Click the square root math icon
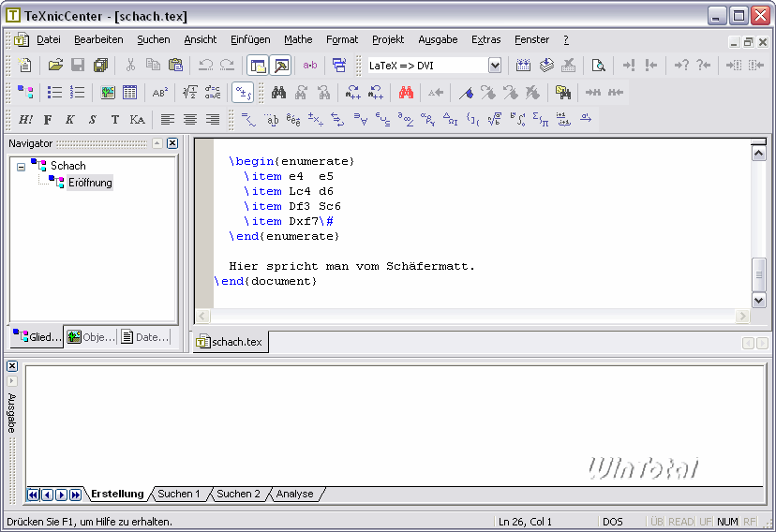Image resolution: width=776 pixels, height=532 pixels. (190, 93)
